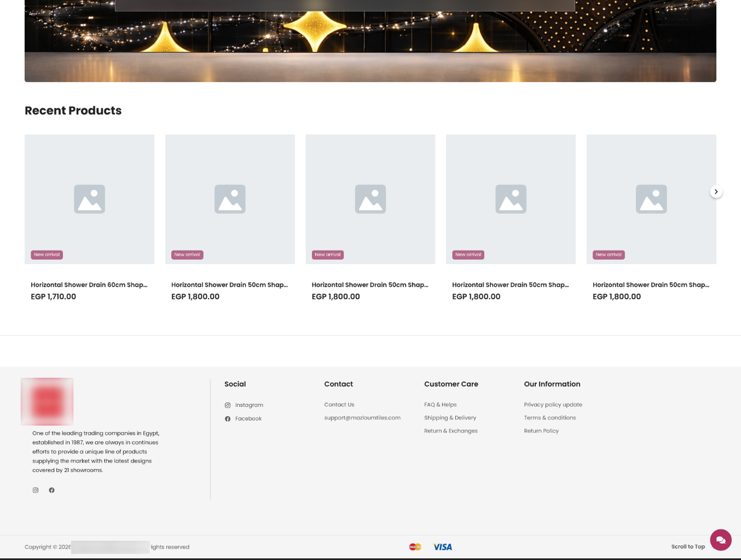The width and height of the screenshot is (741, 560).
Task: Open FAQ & Helps
Action: [440, 404]
